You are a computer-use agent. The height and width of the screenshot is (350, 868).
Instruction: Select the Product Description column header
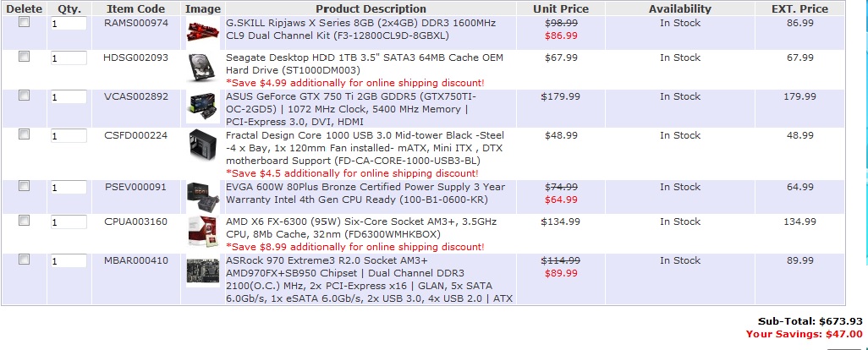coord(371,8)
